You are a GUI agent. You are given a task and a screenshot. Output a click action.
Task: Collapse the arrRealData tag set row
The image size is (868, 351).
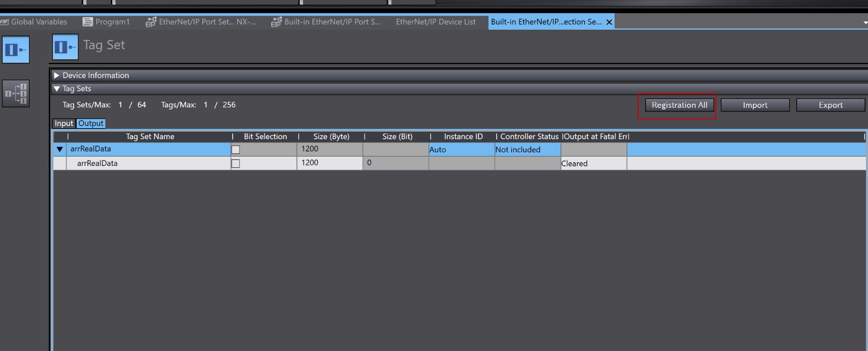tap(60, 149)
